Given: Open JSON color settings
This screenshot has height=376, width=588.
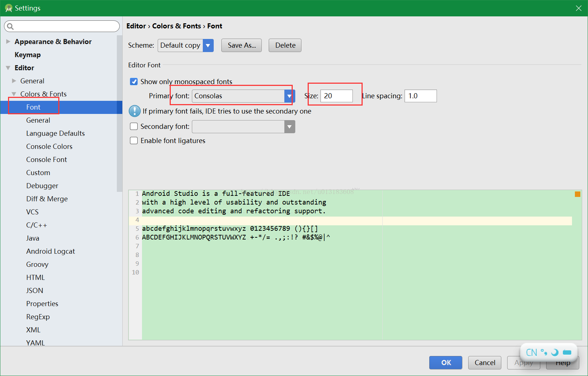Looking at the screenshot, I should [35, 290].
